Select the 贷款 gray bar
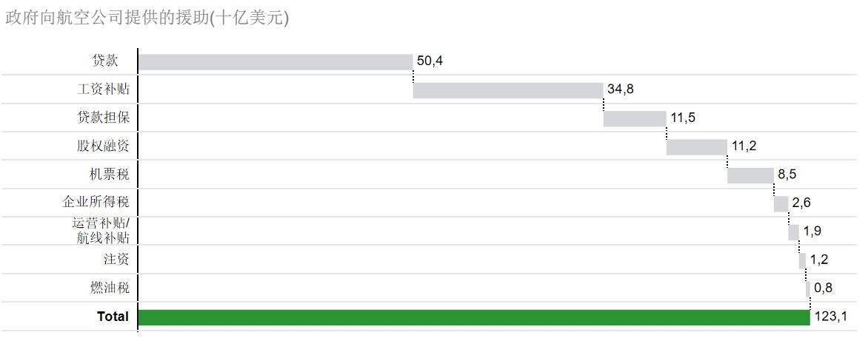The image size is (868, 338). (276, 62)
